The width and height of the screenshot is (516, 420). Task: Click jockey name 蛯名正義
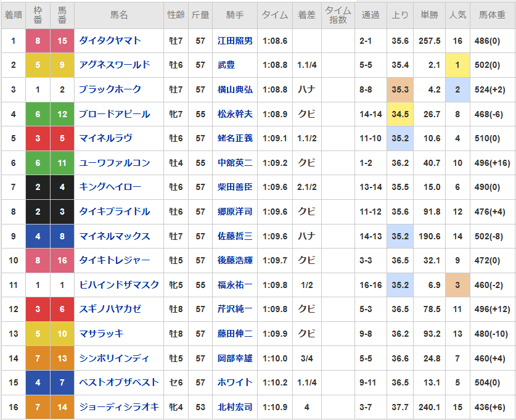[235, 138]
